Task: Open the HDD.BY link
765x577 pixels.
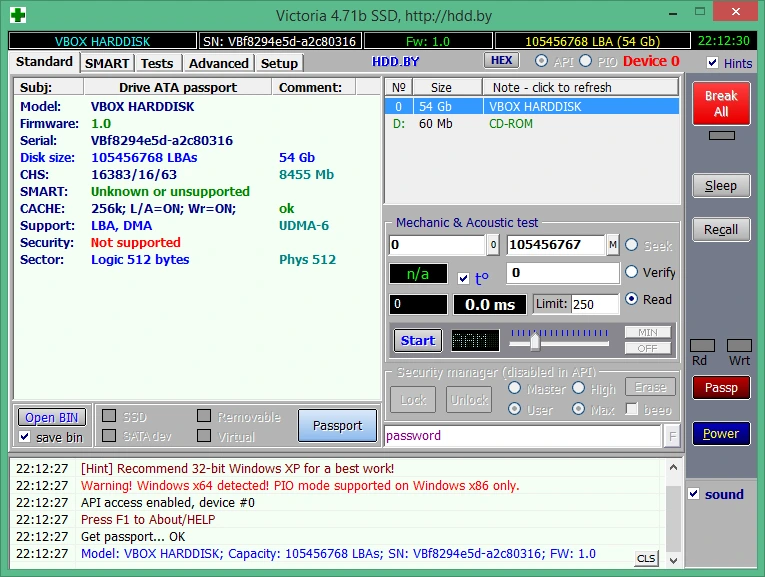Action: click(x=395, y=61)
